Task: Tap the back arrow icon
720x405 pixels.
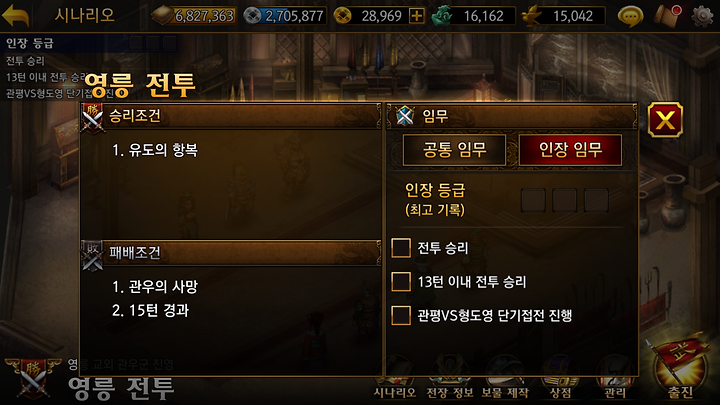Action: coord(16,16)
